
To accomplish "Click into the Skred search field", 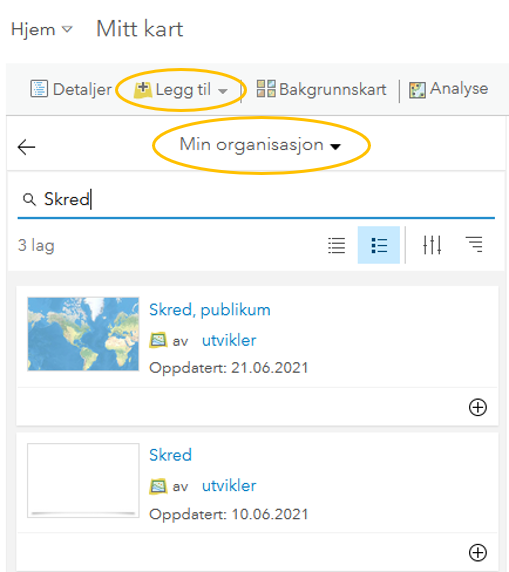I will (256, 200).
